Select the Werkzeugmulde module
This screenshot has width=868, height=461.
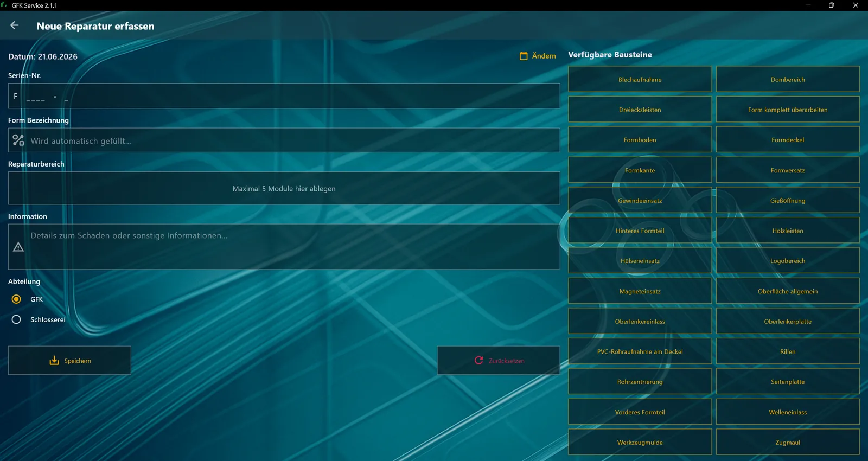[640, 442]
